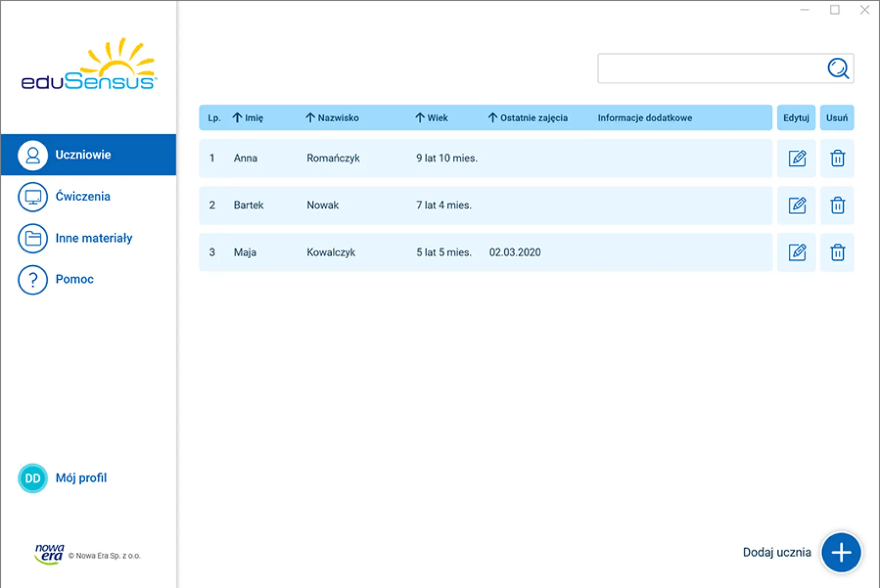
Task: Select the Uczniowie sidebar item
Action: (x=82, y=155)
